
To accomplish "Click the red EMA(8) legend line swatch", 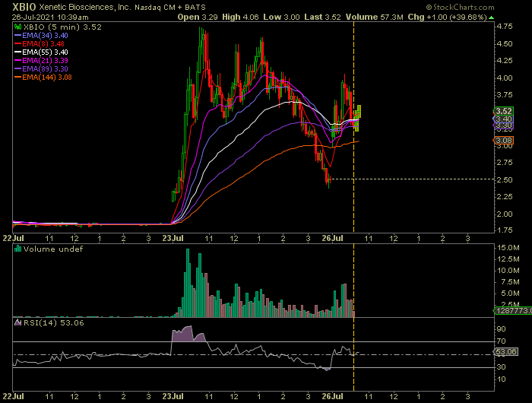I will tap(18, 44).
